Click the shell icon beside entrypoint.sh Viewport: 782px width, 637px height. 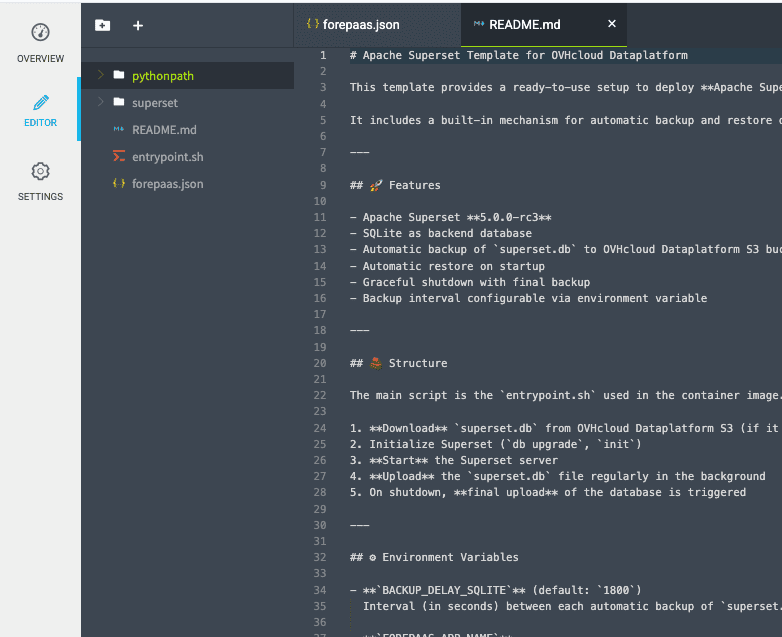pyautogui.click(x=119, y=156)
